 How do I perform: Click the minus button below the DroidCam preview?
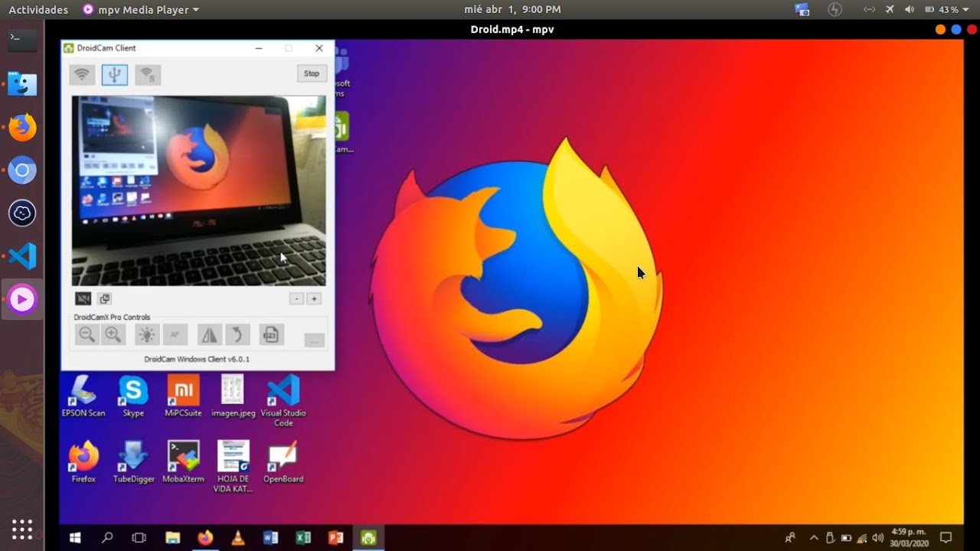point(297,299)
